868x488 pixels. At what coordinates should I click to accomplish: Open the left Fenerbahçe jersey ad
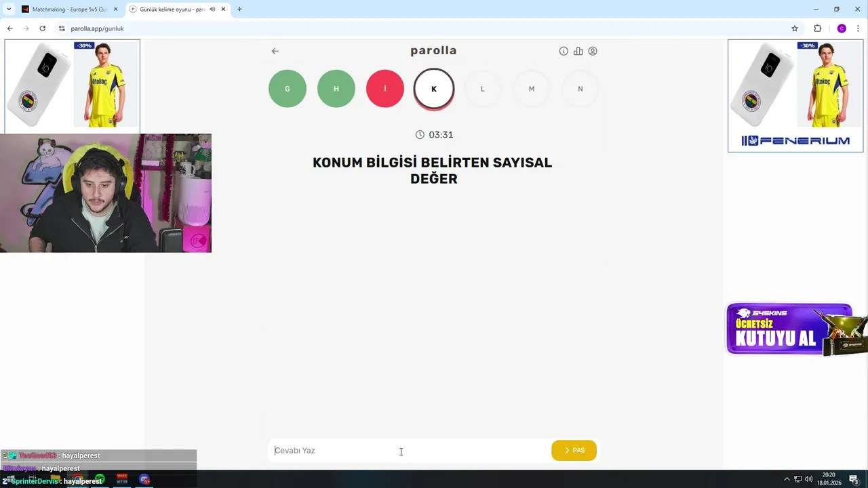pos(73,86)
